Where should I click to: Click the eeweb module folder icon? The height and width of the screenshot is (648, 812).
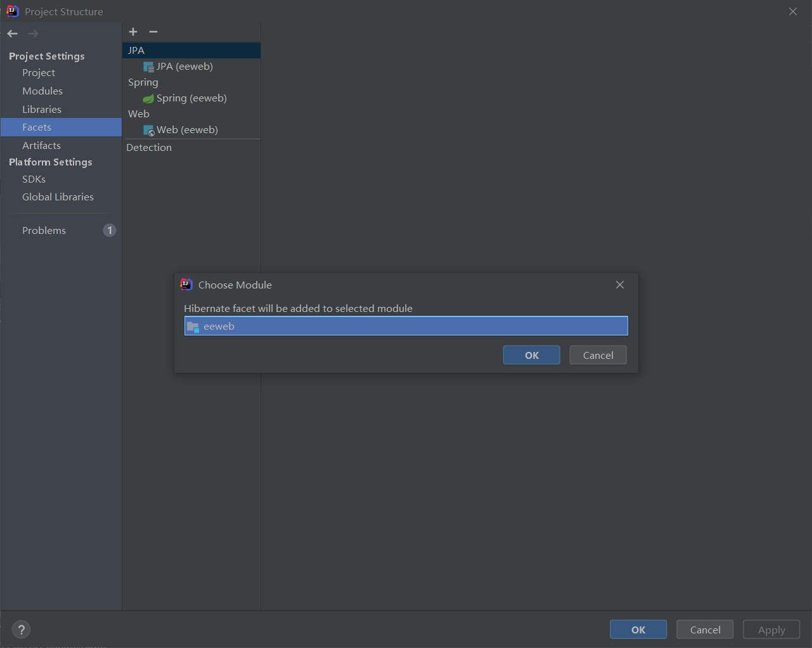coord(193,327)
